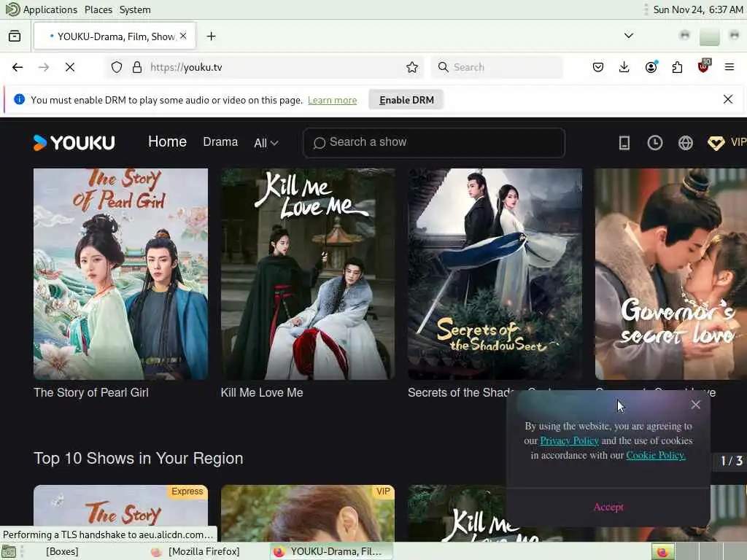Switch to Mozilla Firefox taskbar entry
The height and width of the screenshot is (560, 747).
click(196, 551)
